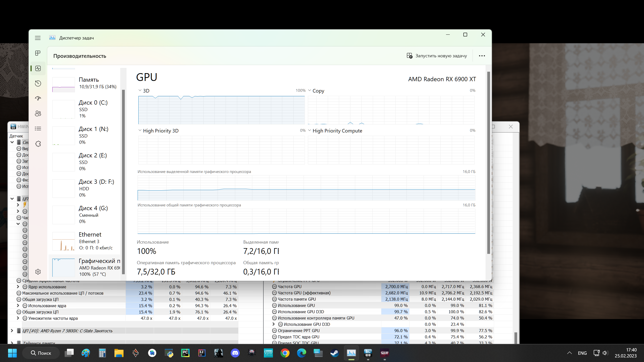Open Task Manager settings gear
The width and height of the screenshot is (644, 362).
pos(38,272)
